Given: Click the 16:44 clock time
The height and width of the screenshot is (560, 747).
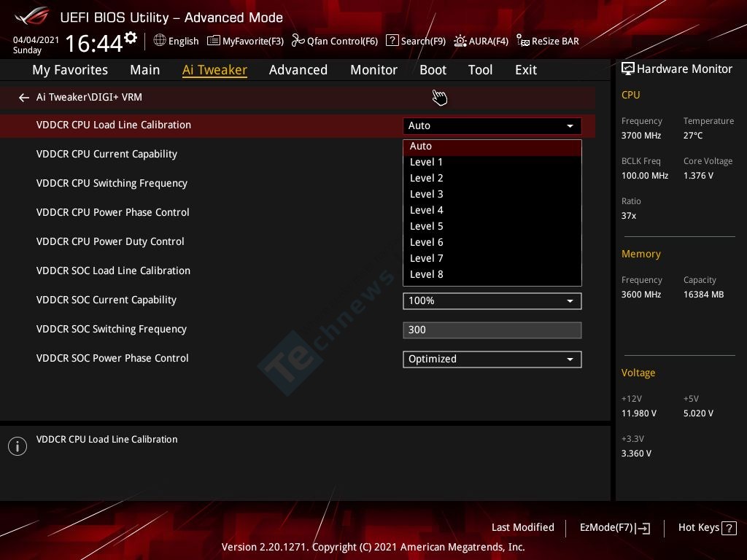Looking at the screenshot, I should click(94, 44).
